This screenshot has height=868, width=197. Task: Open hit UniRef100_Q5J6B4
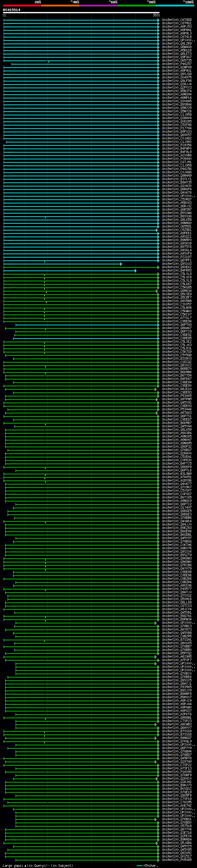(x=177, y=843)
